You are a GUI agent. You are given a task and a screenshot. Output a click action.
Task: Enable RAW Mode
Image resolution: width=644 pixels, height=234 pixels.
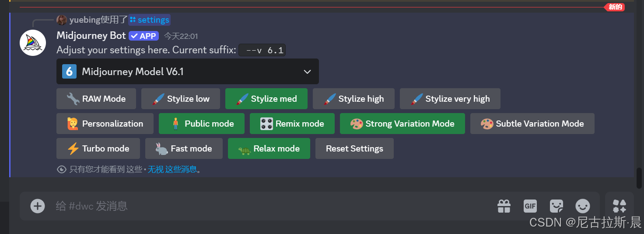96,99
